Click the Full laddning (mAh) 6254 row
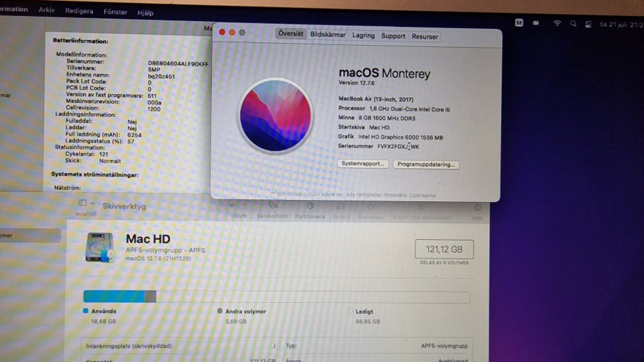Viewport: 644px width, 362px height. [103, 135]
